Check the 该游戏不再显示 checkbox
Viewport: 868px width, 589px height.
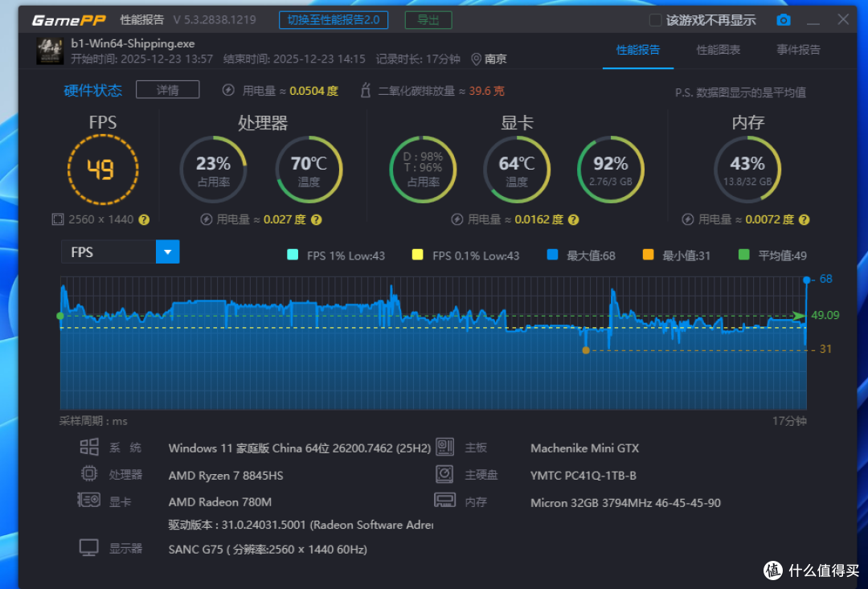pos(656,20)
